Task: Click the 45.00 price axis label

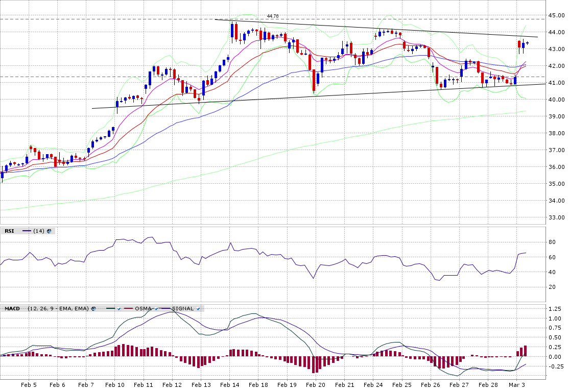Action: [x=556, y=15]
